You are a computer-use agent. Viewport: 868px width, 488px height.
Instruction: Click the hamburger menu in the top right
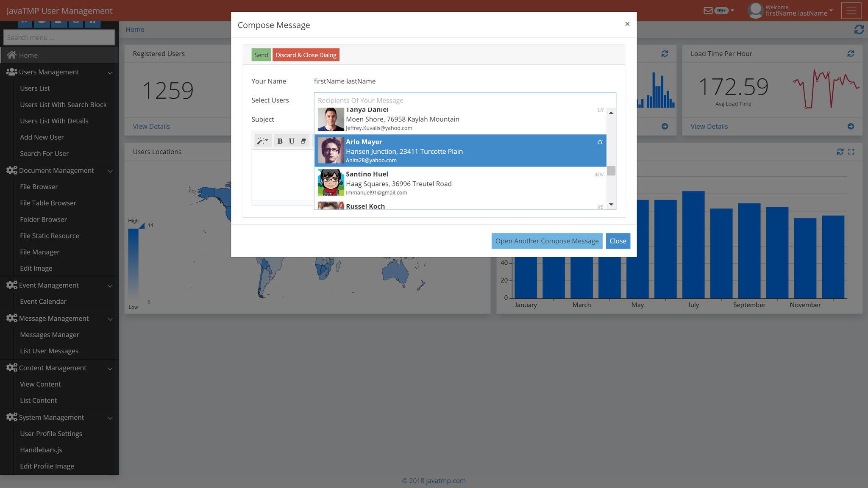(851, 11)
